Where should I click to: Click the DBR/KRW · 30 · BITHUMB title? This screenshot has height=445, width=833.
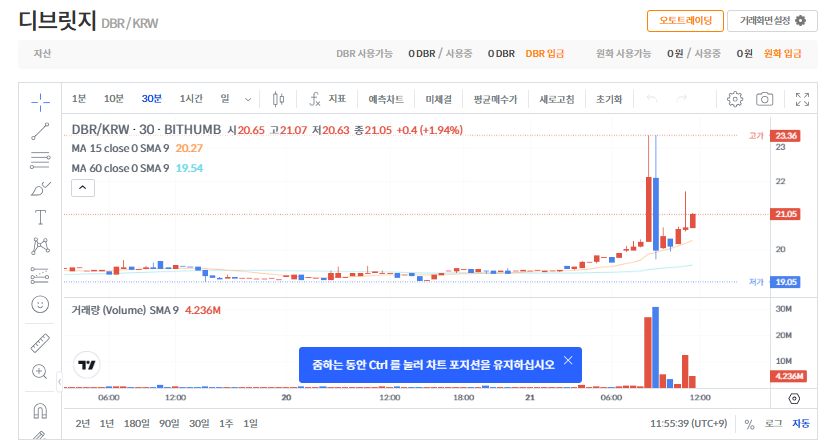146,130
